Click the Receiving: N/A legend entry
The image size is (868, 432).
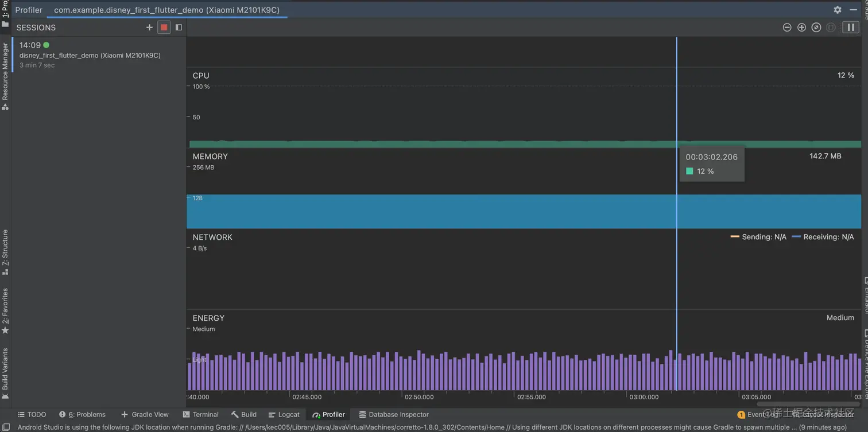(x=823, y=237)
